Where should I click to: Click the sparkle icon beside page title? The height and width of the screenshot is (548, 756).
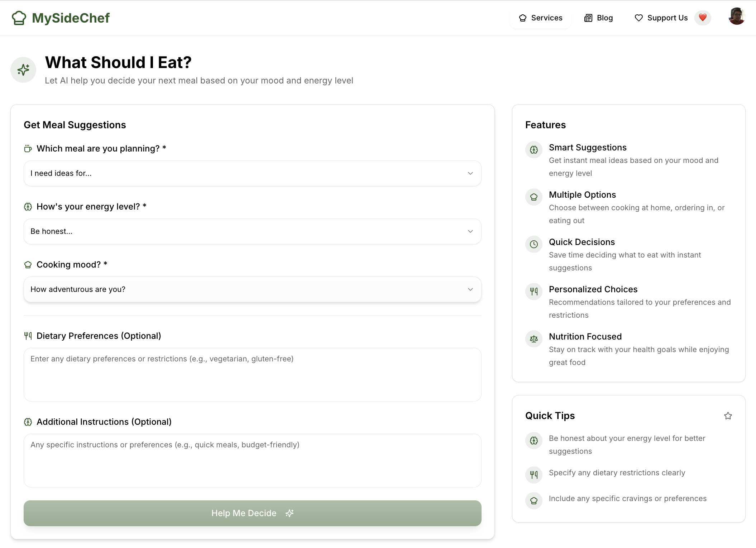tap(23, 70)
